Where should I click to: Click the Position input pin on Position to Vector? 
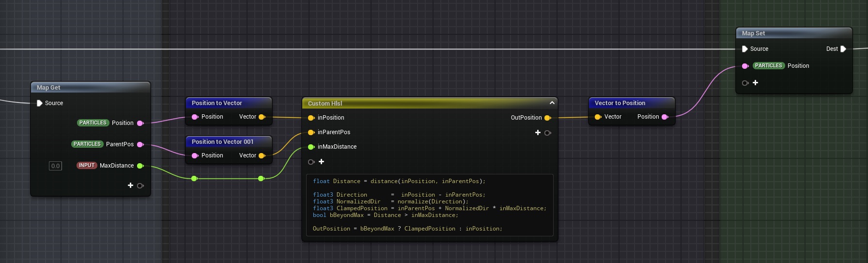[195, 117]
